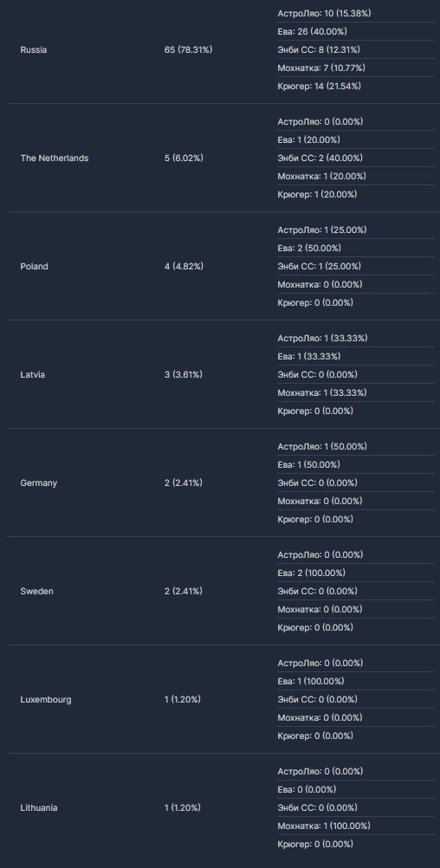Viewport: 440px width, 868px height.
Task: Click АстроЛяо: 10 (15.38%) under Russia
Action: pyautogui.click(x=324, y=13)
